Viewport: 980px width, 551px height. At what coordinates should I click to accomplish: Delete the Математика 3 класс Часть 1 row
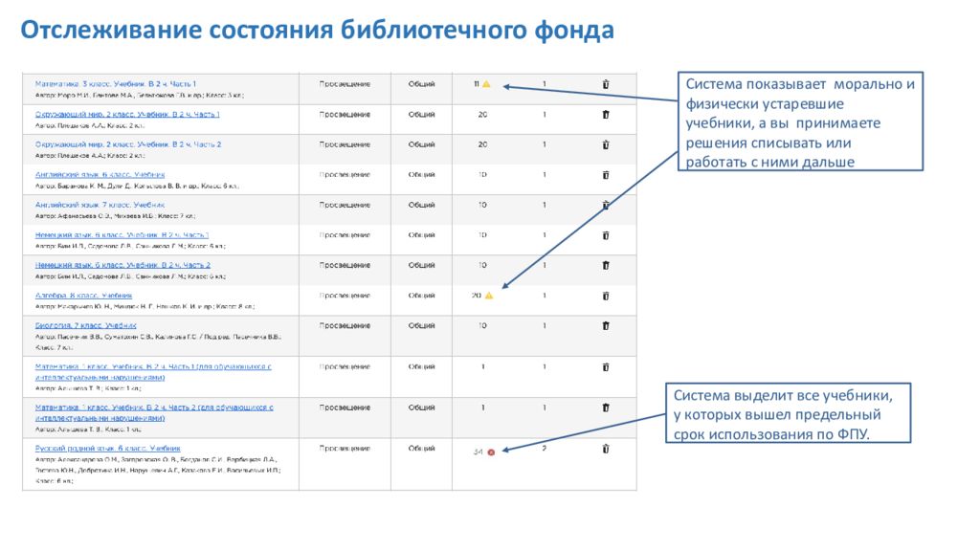[606, 84]
